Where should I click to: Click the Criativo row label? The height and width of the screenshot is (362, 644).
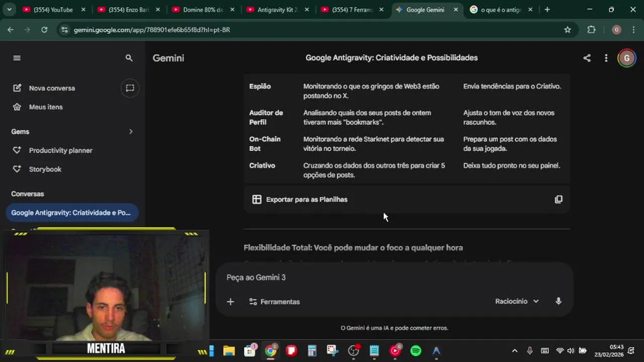(x=262, y=165)
